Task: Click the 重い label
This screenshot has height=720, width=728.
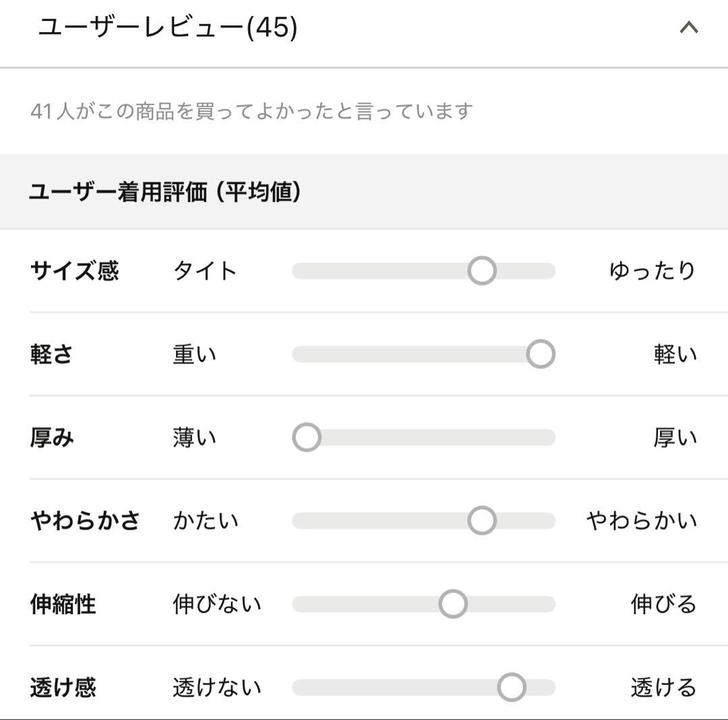Action: [195, 353]
